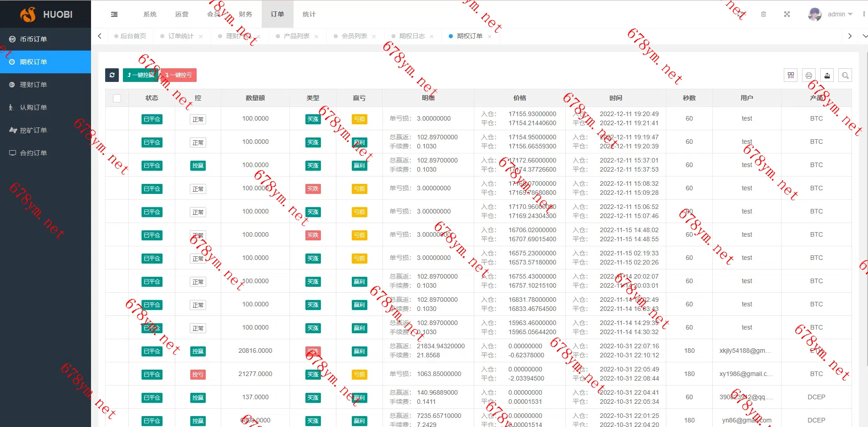Close the 期权订单 tab
868x427 pixels.
(490, 36)
